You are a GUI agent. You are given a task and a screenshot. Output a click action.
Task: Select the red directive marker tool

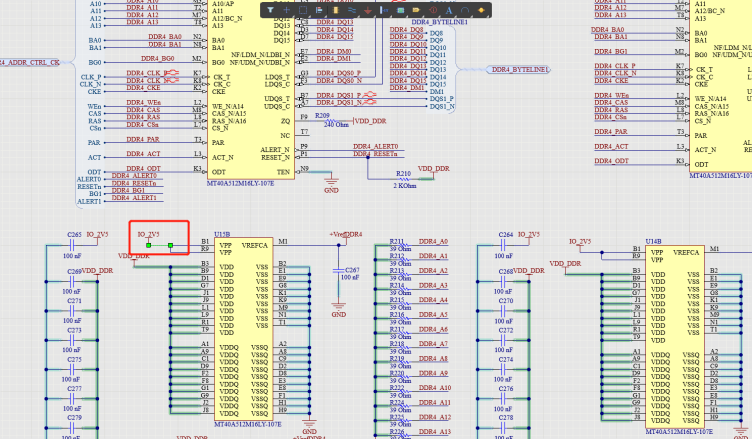(x=431, y=10)
